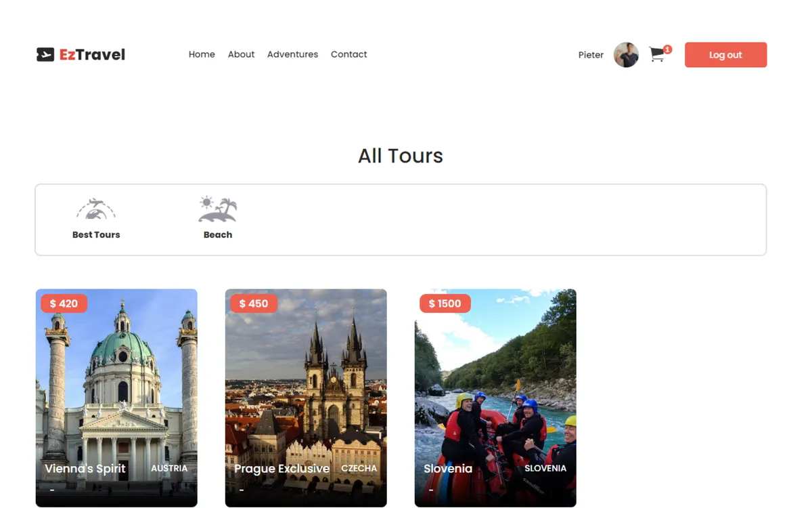Click the All Tours heading
This screenshot has width=812, height=508.
point(401,156)
